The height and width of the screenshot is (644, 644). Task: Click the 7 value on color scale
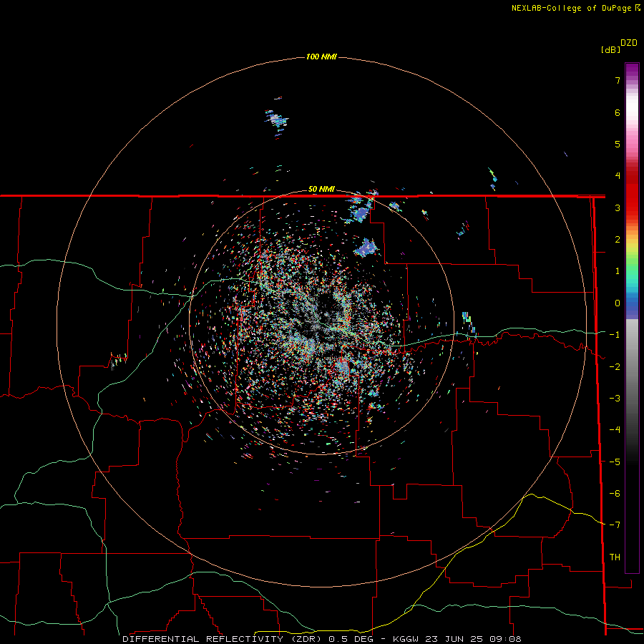[618, 80]
